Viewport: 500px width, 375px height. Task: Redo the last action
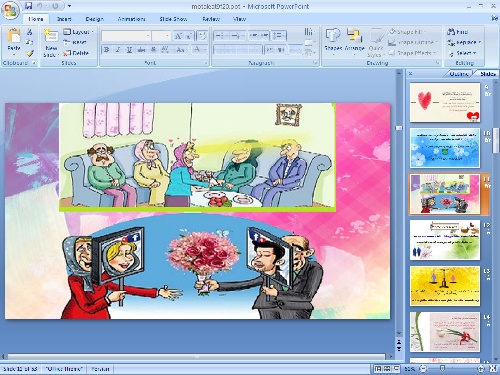pos(55,6)
